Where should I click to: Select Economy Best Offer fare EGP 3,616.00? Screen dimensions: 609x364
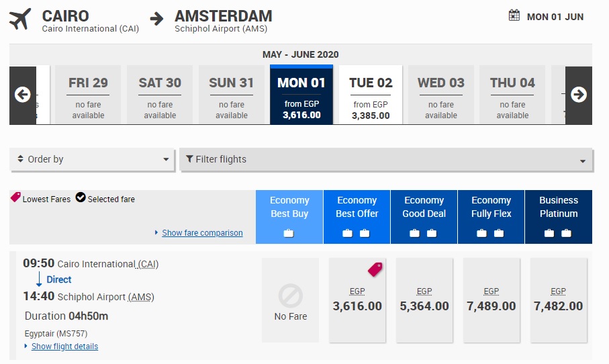[357, 300]
